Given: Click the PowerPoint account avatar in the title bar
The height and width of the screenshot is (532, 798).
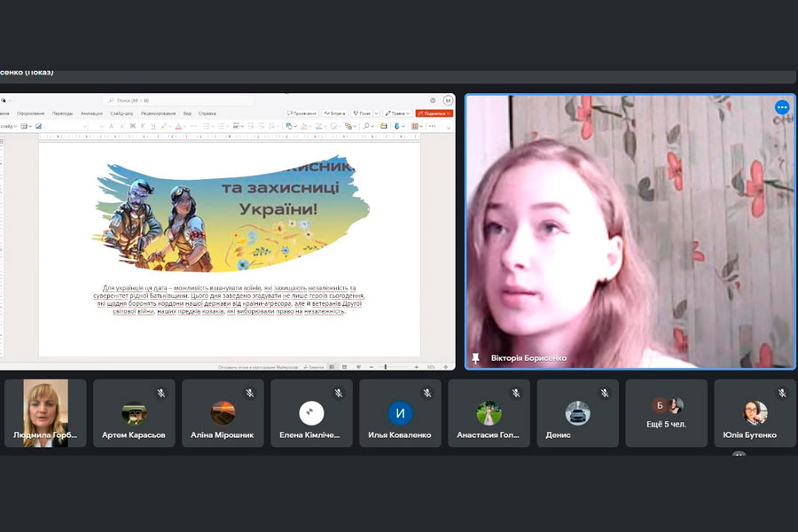Looking at the screenshot, I should pyautogui.click(x=448, y=101).
